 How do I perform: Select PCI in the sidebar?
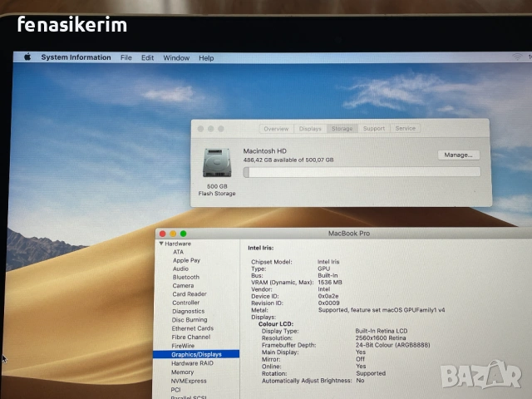[x=175, y=390]
